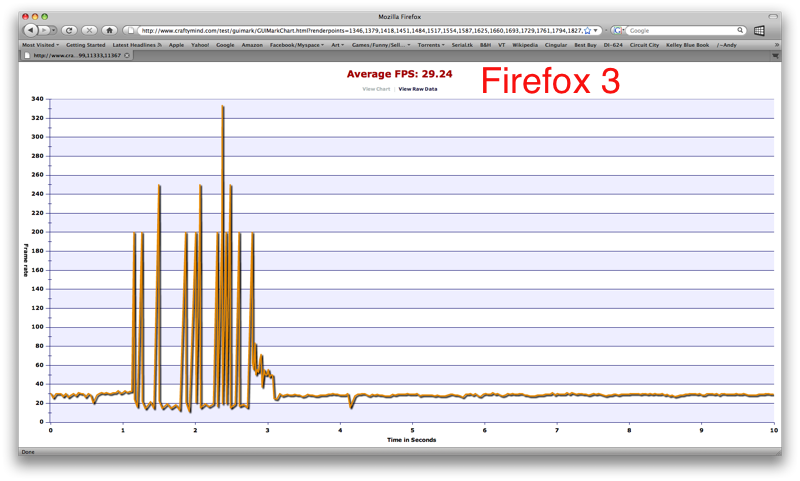Click the yellow minimize window button
This screenshot has width=800, height=481.
[35, 16]
